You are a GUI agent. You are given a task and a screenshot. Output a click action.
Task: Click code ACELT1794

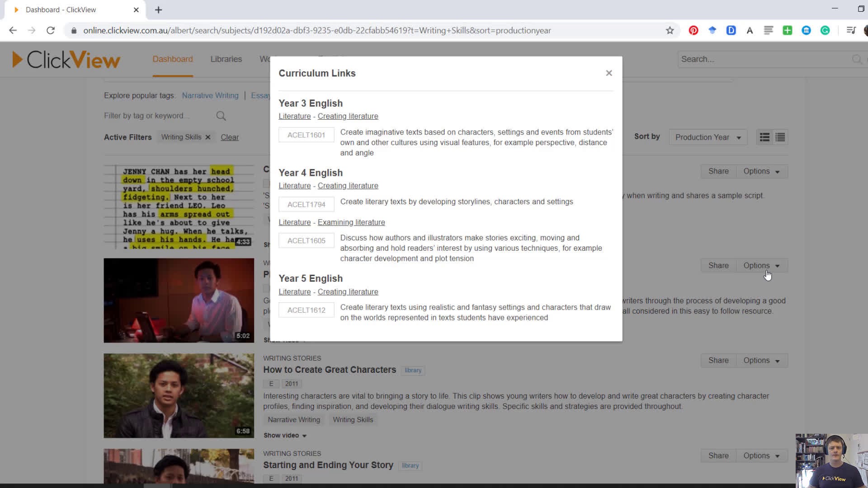[306, 205]
